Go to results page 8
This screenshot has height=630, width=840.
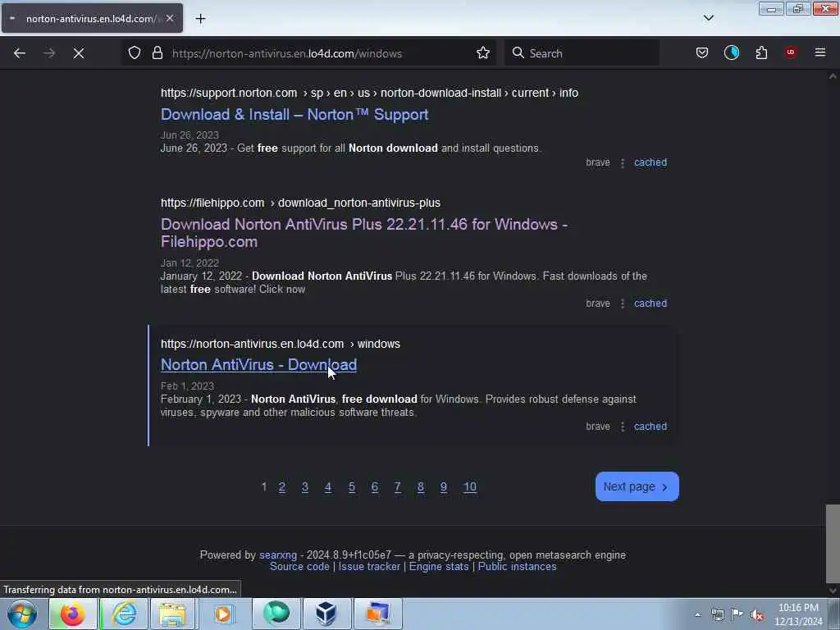pyautogui.click(x=421, y=487)
